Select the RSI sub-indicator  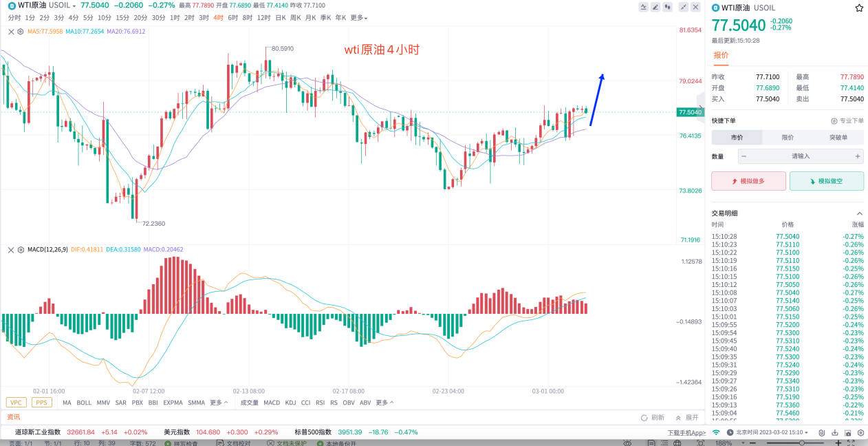pos(320,403)
